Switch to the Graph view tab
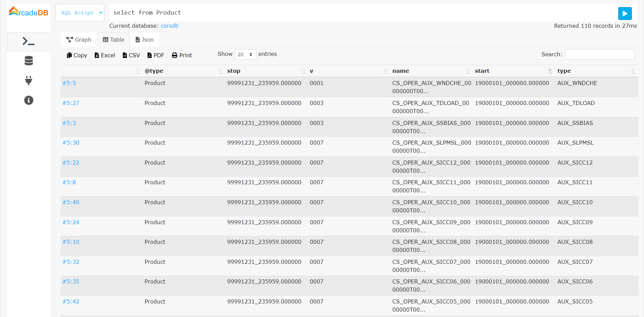The height and width of the screenshot is (317, 644). click(x=78, y=40)
